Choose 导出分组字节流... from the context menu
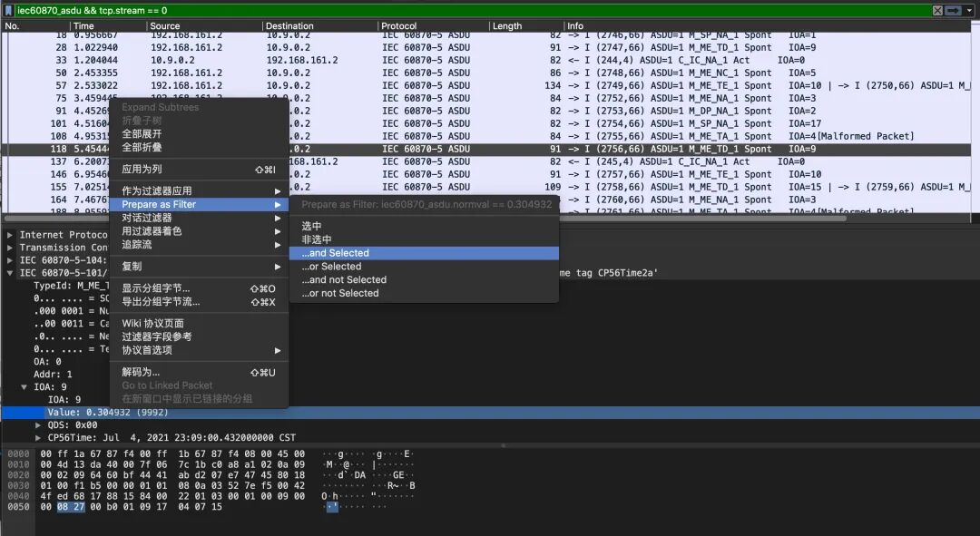 coord(199,302)
